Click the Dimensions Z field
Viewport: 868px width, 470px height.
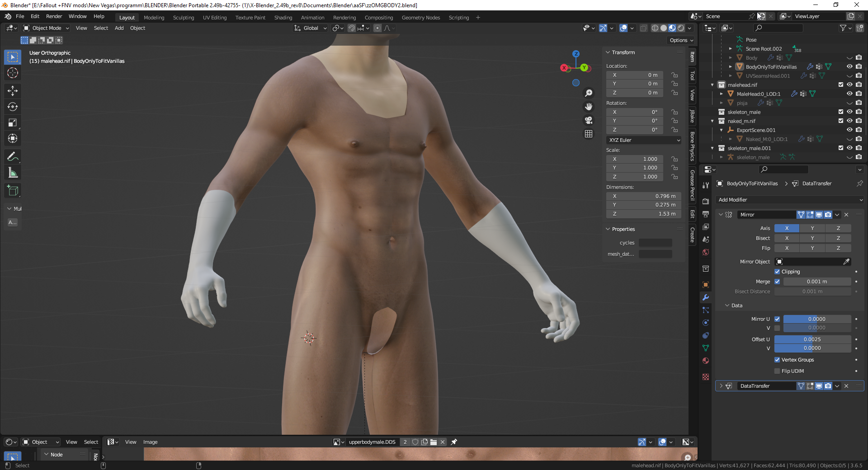[x=644, y=214]
